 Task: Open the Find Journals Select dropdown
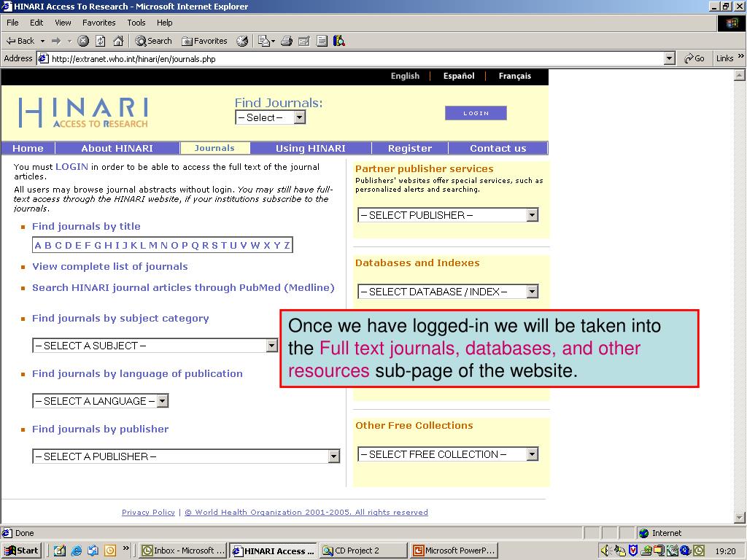click(270, 117)
